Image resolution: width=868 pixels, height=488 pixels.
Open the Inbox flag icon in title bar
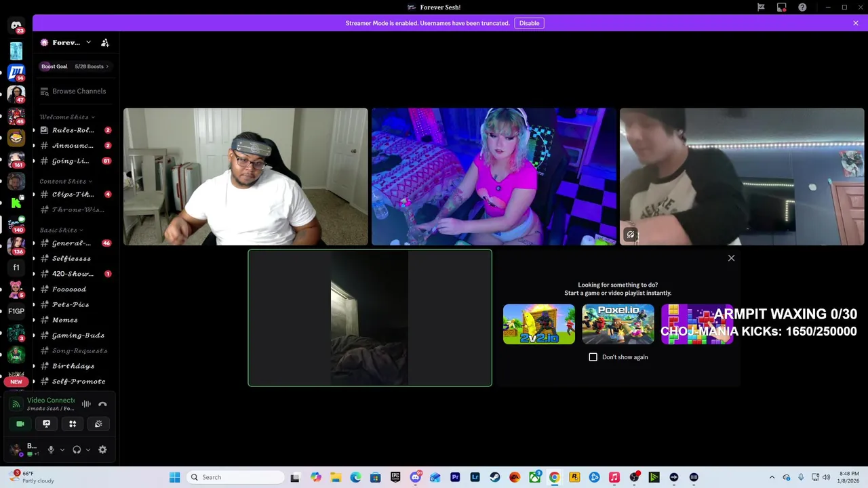(761, 7)
